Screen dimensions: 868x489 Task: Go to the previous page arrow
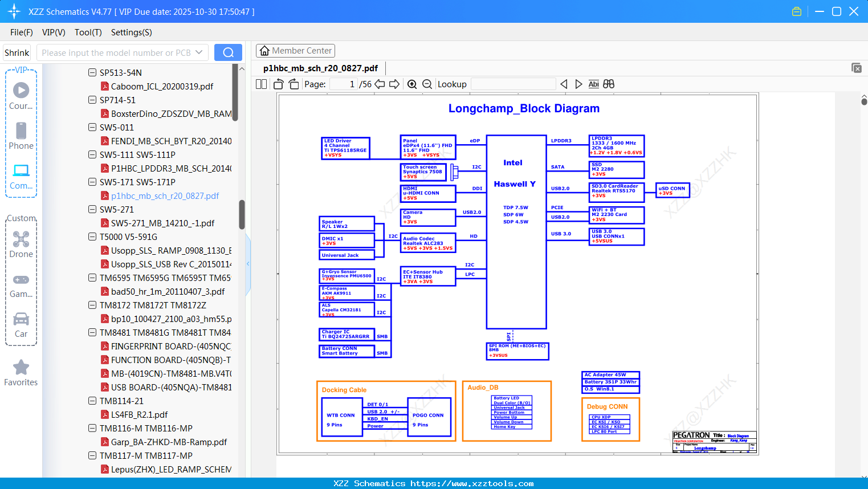380,84
